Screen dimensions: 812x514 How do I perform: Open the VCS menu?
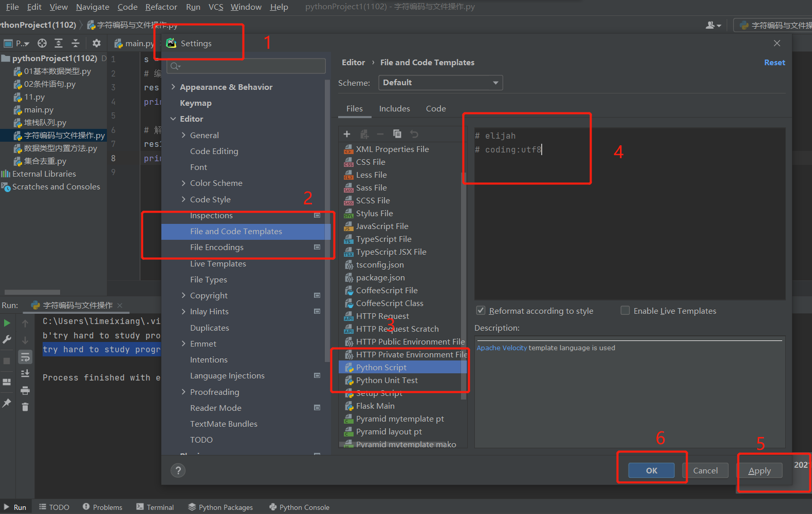pyautogui.click(x=216, y=7)
